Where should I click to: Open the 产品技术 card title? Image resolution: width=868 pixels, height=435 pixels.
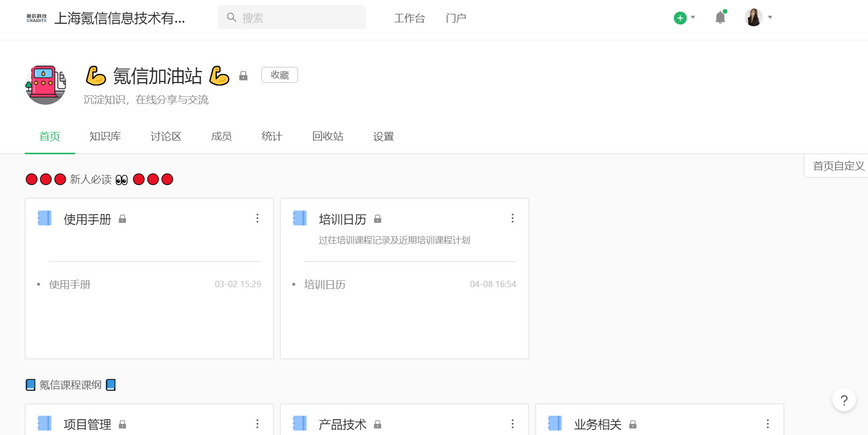343,425
